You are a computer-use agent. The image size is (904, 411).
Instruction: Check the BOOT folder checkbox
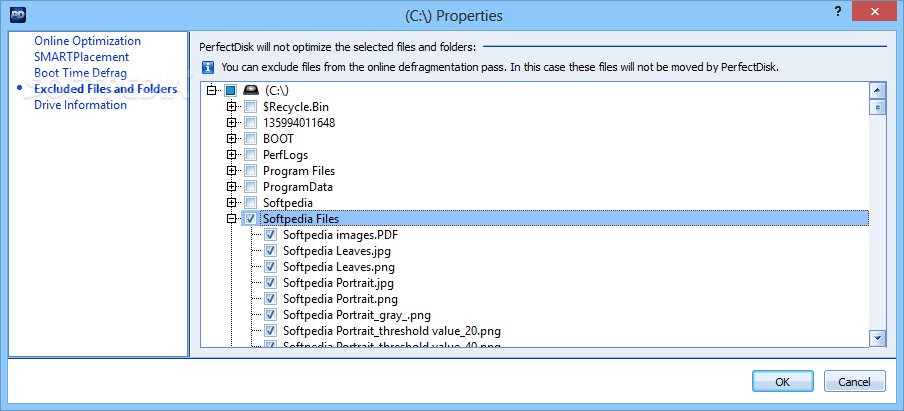click(251, 139)
